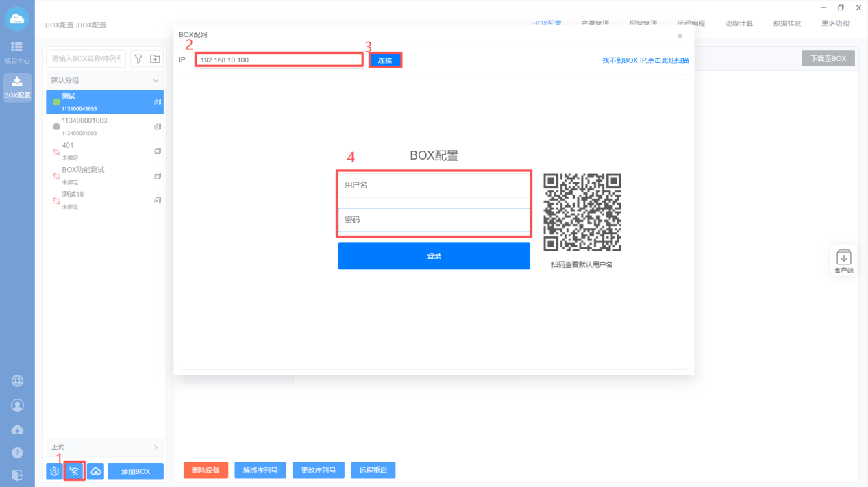Open 项目中心 in the left sidebar

tap(17, 53)
